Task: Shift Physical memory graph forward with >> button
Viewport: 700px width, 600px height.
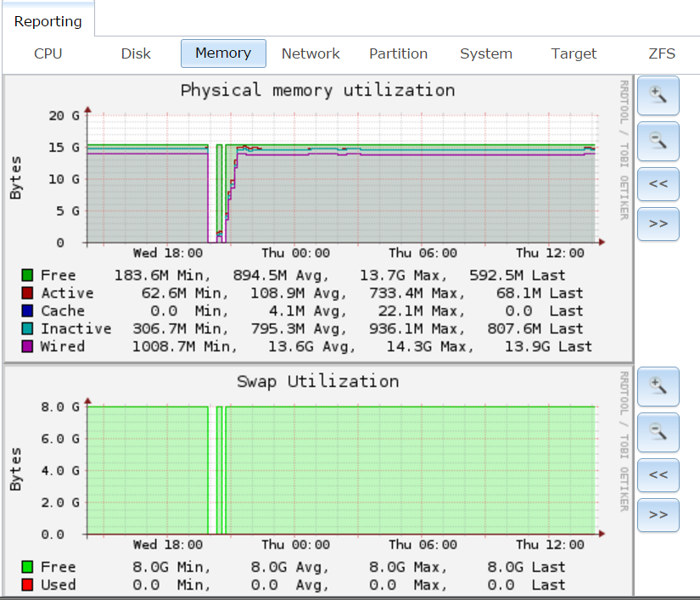Action: coord(658,224)
